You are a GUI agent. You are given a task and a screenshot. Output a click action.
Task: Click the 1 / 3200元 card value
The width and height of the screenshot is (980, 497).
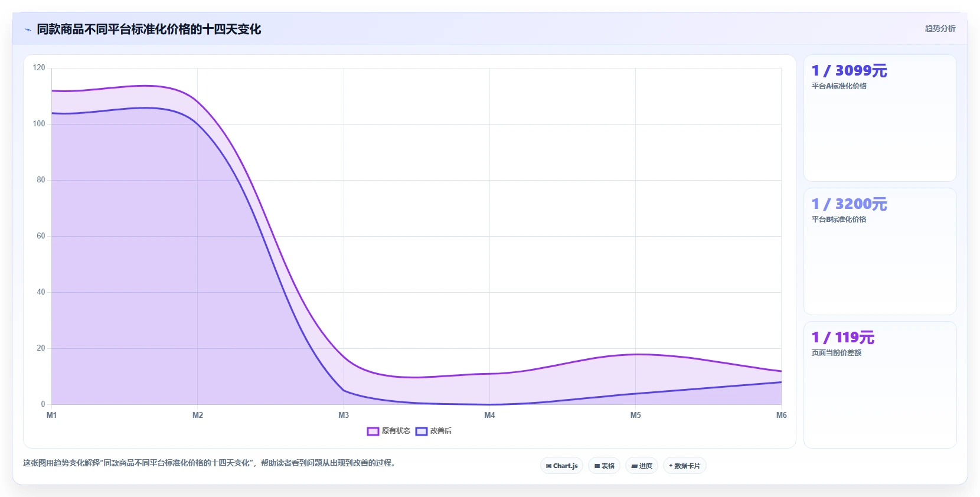[849, 204]
